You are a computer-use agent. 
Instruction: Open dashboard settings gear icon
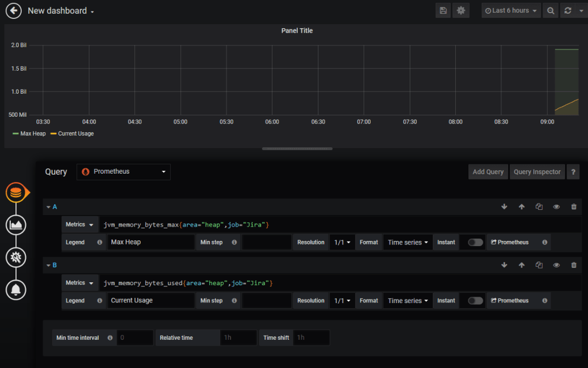pyautogui.click(x=460, y=11)
